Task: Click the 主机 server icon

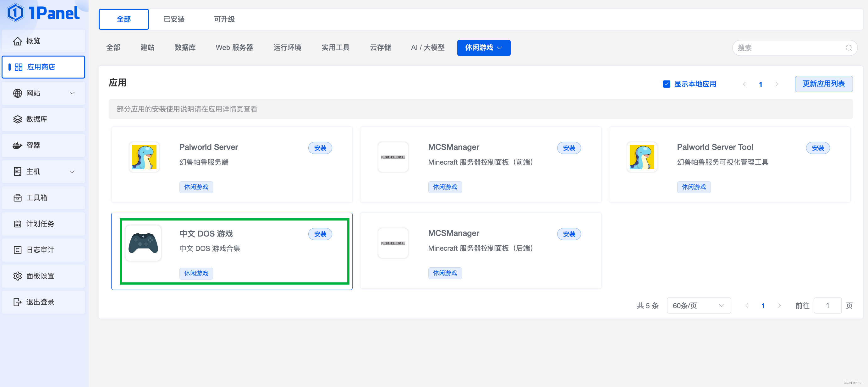Action: click(x=18, y=172)
